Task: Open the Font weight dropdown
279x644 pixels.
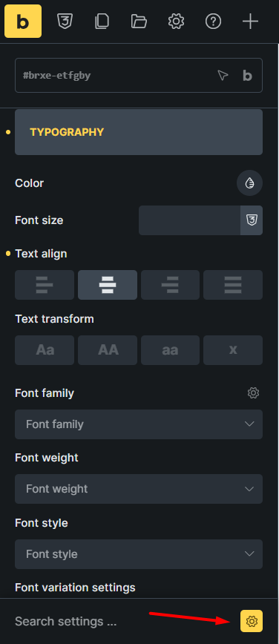Action: point(139,489)
